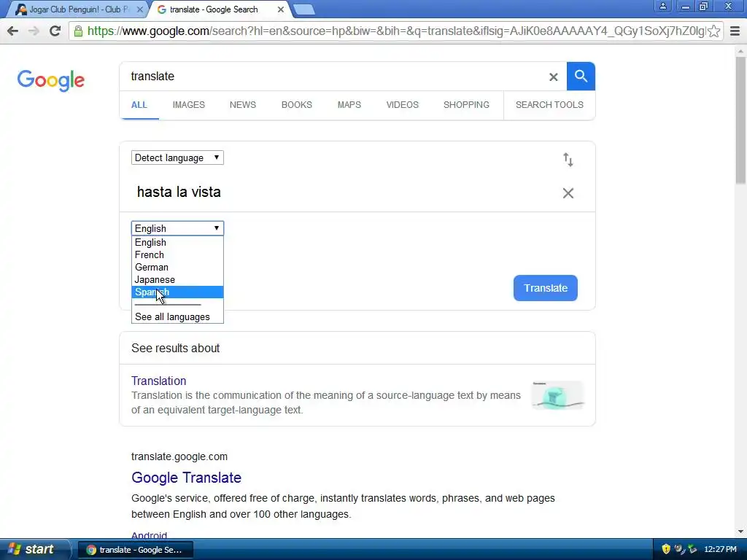Switch to the IMAGES search tab
The image size is (747, 560).
point(189,105)
